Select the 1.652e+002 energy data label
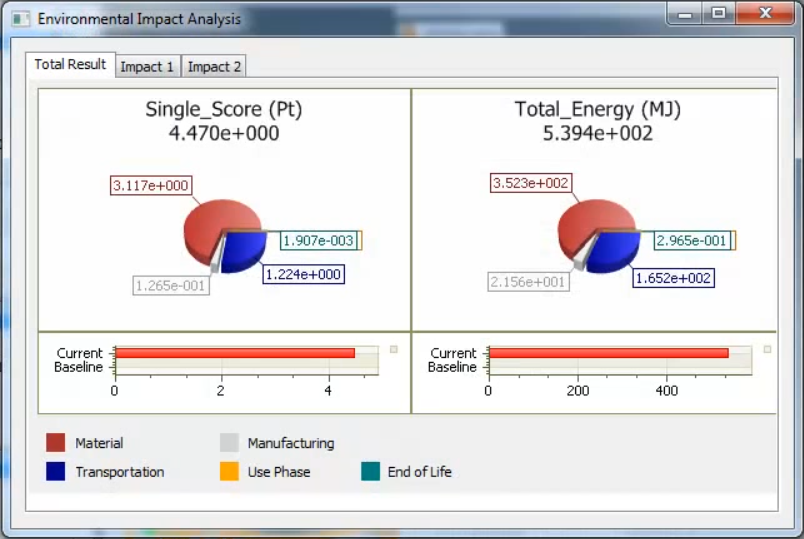The width and height of the screenshot is (804, 539). [674, 278]
